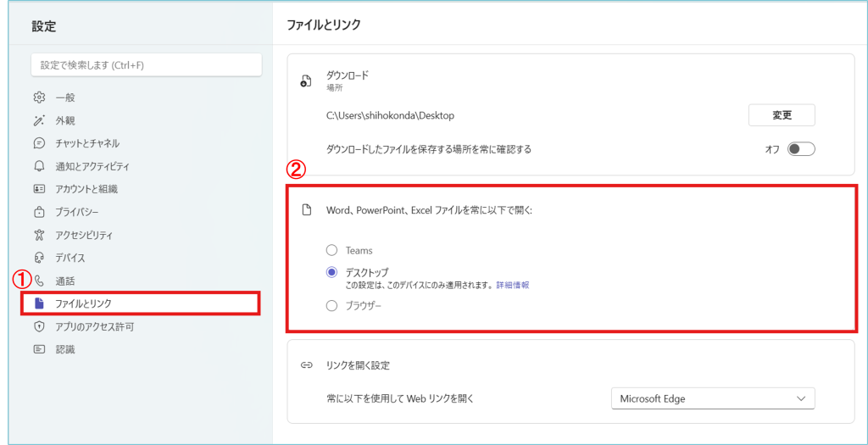
Task: Open Notifications bell icon in sidebar
Action: point(38,166)
